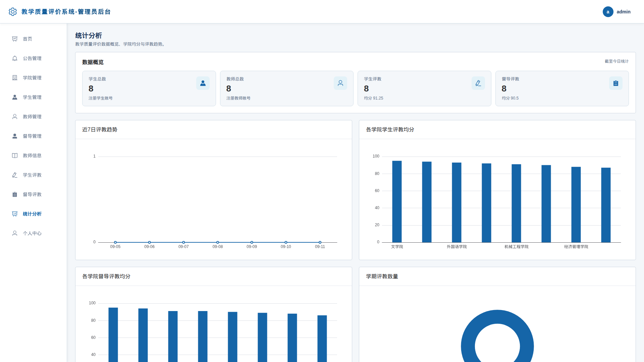This screenshot has width=644, height=362.
Task: Select the active 统计分析 menu item
Action: [34, 214]
